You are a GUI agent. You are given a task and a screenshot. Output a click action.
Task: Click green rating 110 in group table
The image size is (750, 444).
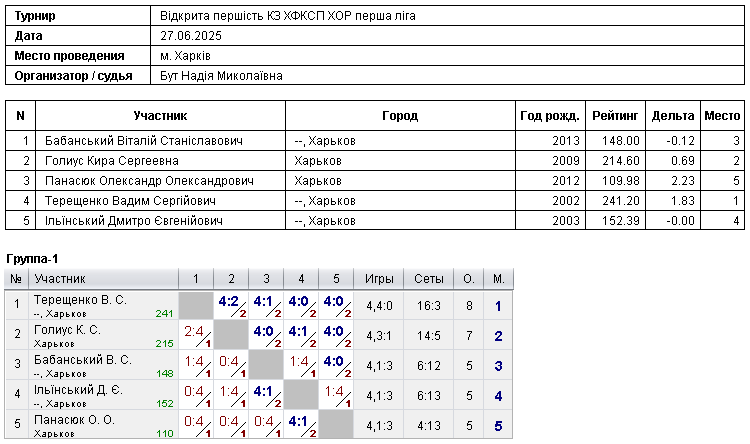coord(164,434)
